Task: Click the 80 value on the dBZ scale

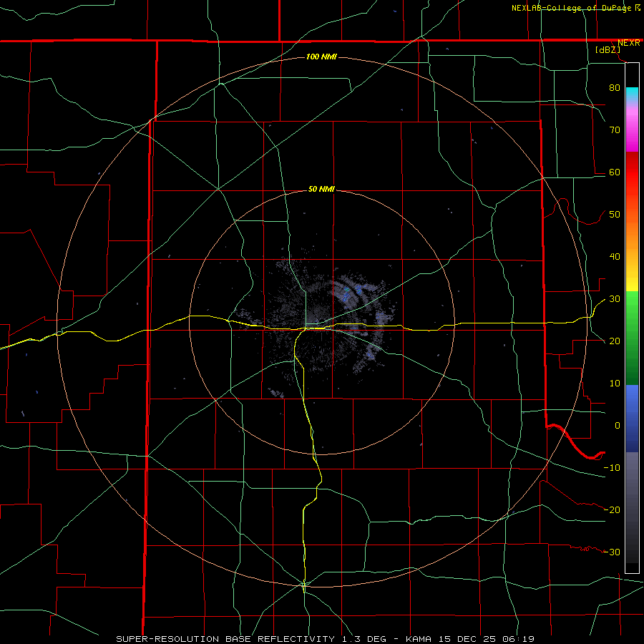Action: coord(615,87)
